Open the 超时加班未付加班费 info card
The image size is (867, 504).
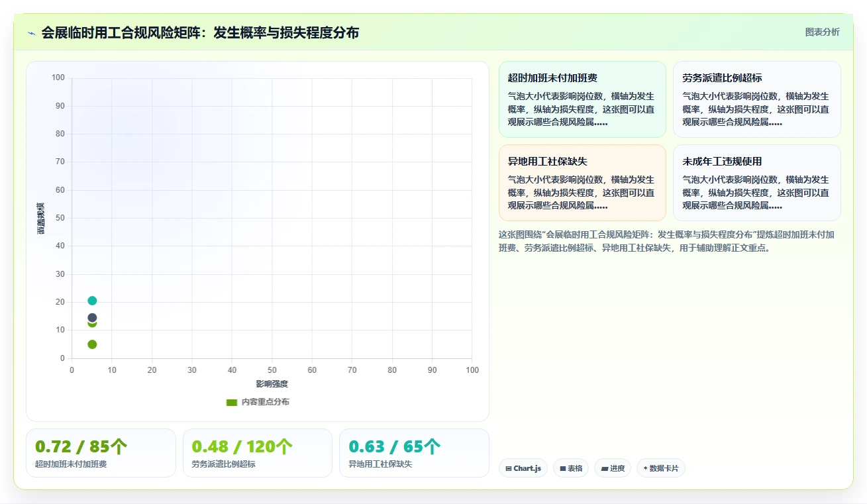tap(582, 99)
